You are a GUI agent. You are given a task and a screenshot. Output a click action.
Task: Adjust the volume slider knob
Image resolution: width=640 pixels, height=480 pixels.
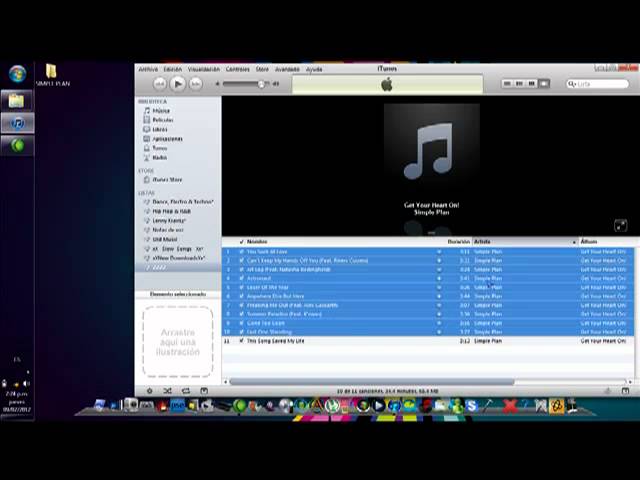(x=261, y=84)
